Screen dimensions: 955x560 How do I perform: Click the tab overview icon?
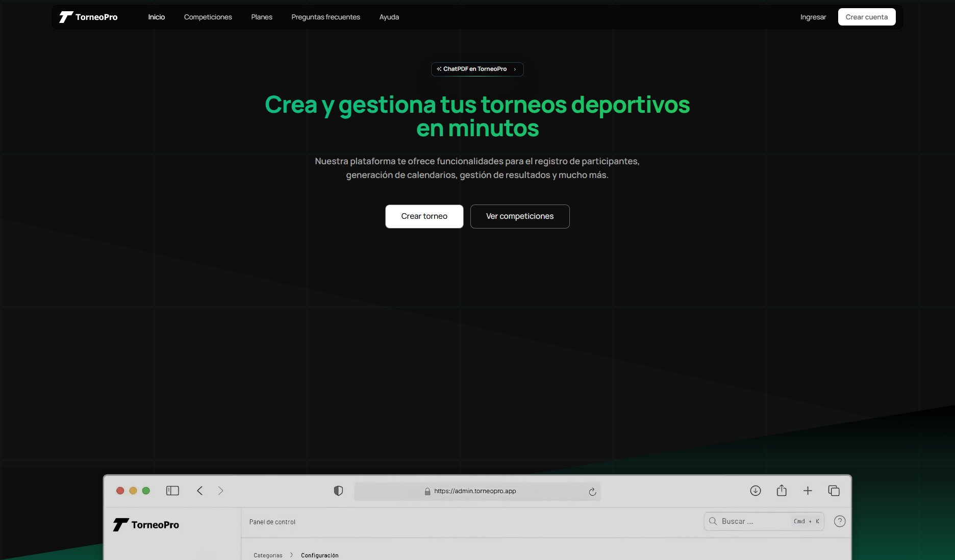(834, 490)
